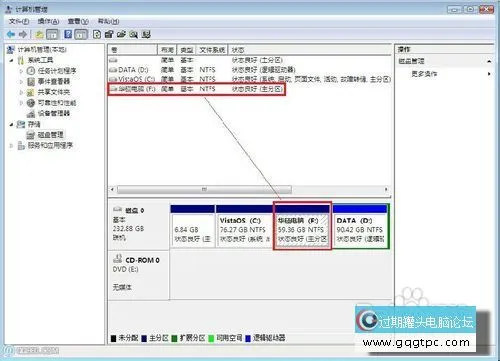Select the 6.84 GB partition block
The width and height of the screenshot is (500, 361).
(x=192, y=226)
